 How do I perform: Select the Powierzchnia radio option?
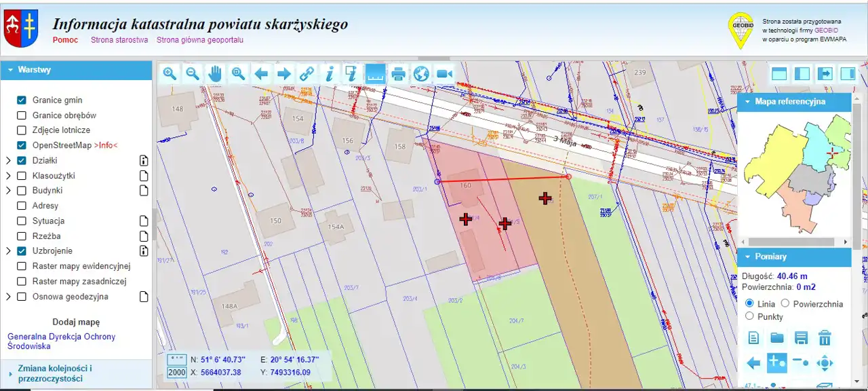click(x=785, y=303)
